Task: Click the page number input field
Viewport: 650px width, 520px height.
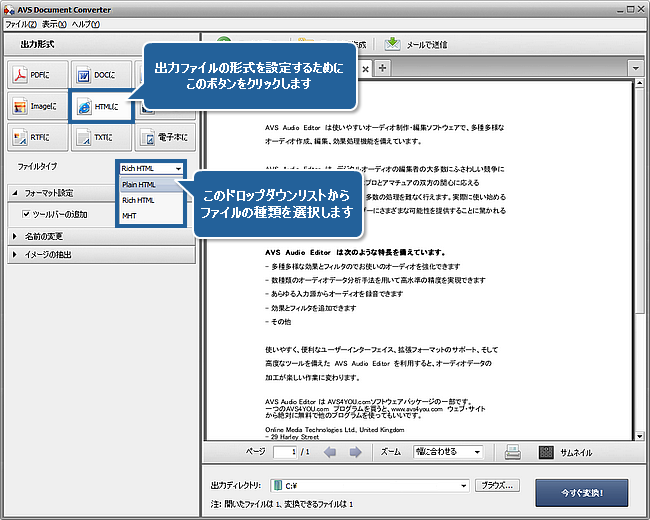Action: pos(285,452)
